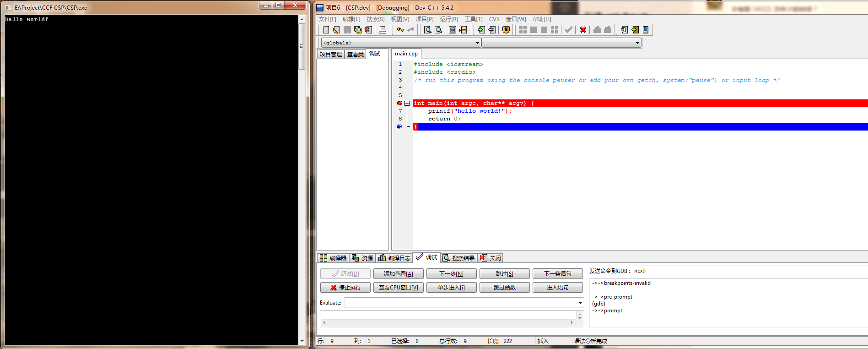This screenshot has height=349, width=868.
Task: Click the 跳过[S] button
Action: 505,274
